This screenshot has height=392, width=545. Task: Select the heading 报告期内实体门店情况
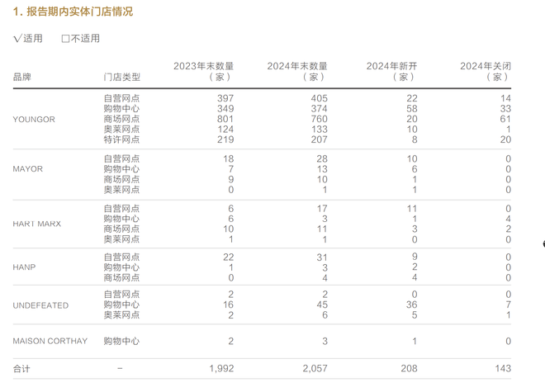(x=73, y=12)
